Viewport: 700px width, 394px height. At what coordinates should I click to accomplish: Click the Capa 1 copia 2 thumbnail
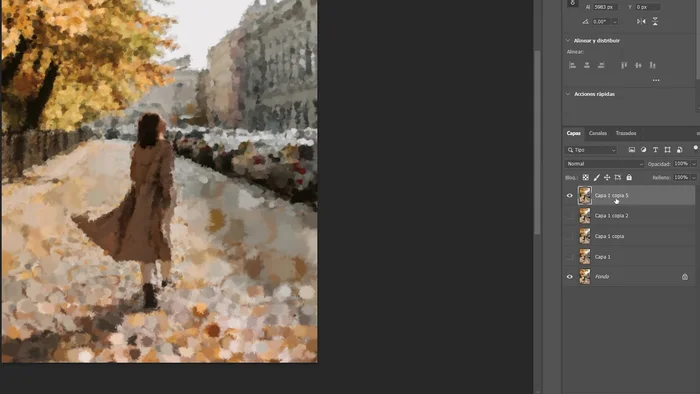(585, 216)
